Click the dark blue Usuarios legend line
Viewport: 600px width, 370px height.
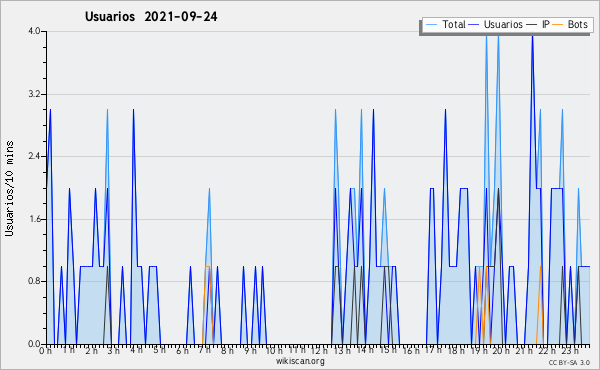(x=474, y=25)
